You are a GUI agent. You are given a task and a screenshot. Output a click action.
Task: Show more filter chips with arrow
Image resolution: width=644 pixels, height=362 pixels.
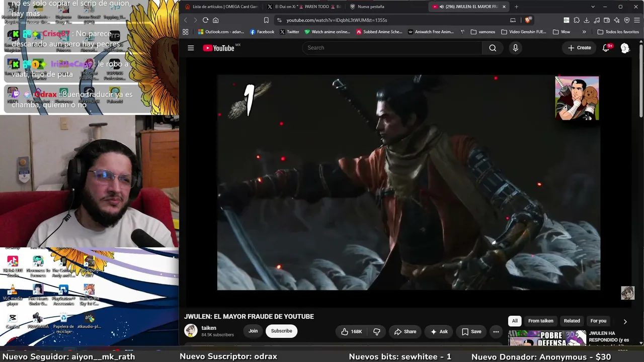click(625, 321)
